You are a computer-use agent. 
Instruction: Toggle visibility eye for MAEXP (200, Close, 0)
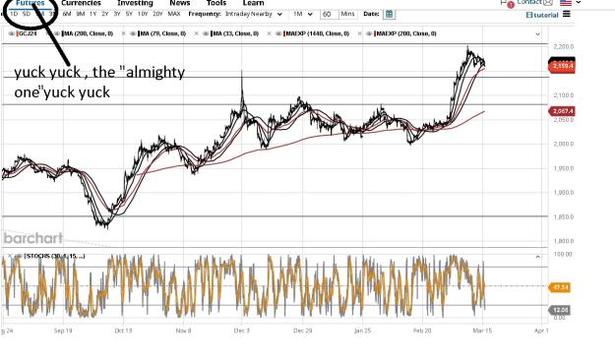pyautogui.click(x=369, y=33)
